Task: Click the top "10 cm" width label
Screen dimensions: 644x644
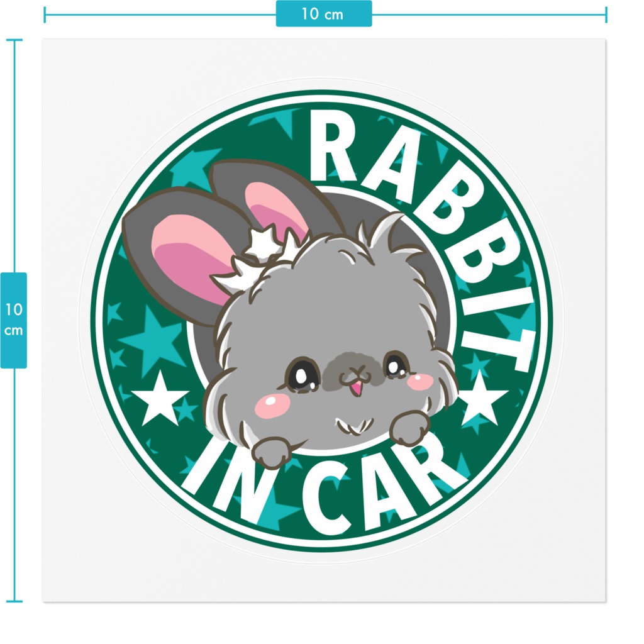Action: (324, 14)
